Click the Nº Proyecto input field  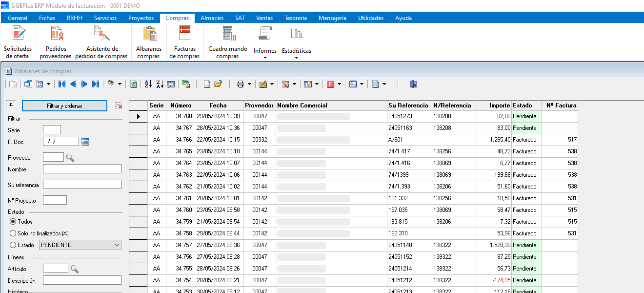(55, 200)
